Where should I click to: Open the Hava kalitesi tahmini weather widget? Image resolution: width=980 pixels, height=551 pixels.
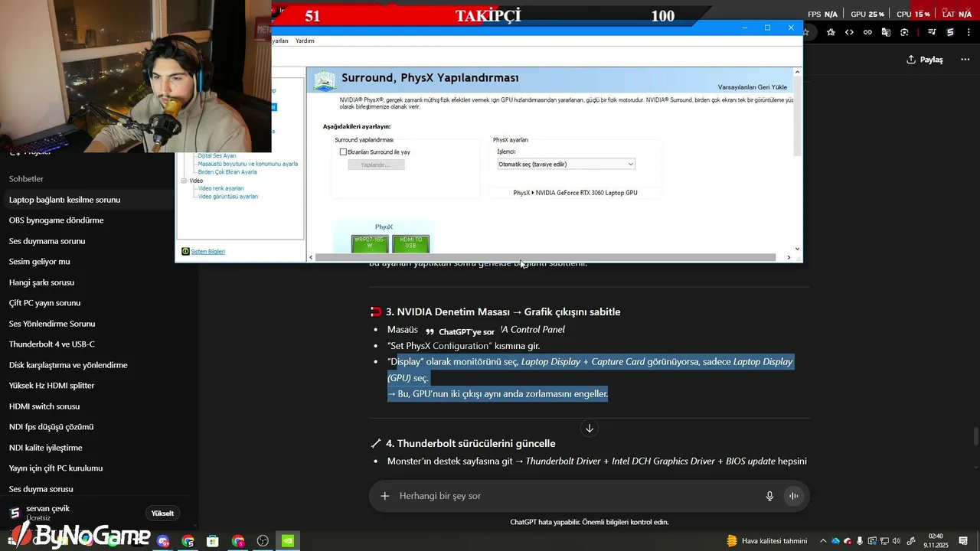click(766, 541)
